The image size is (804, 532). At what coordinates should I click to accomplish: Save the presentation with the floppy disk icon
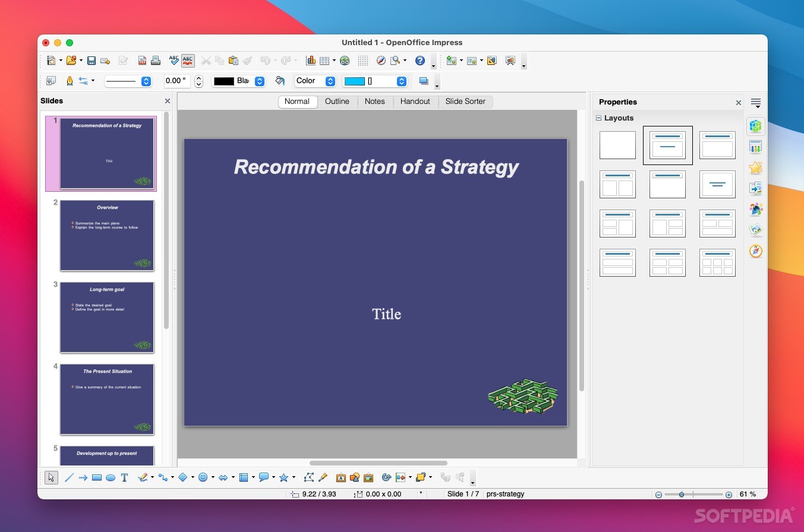[x=92, y=61]
